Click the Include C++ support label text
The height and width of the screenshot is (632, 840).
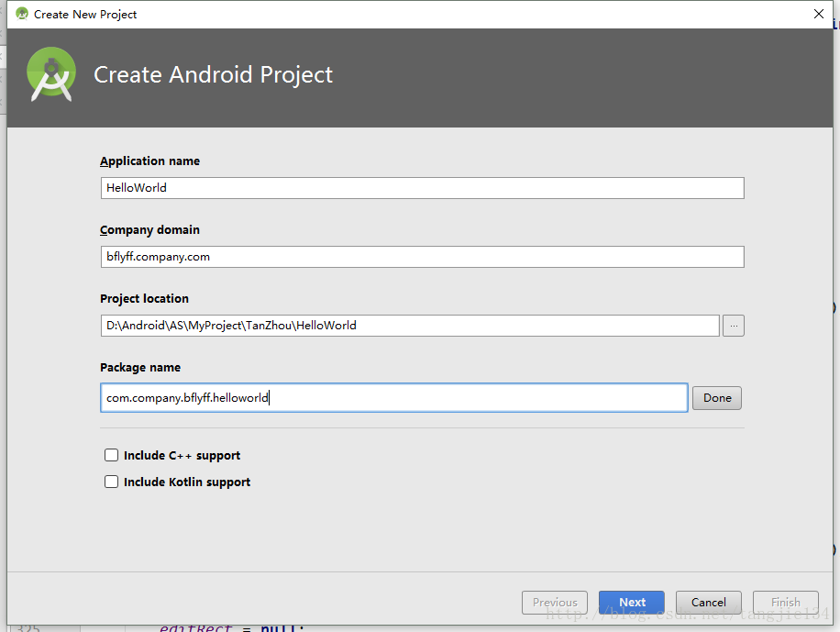(182, 456)
